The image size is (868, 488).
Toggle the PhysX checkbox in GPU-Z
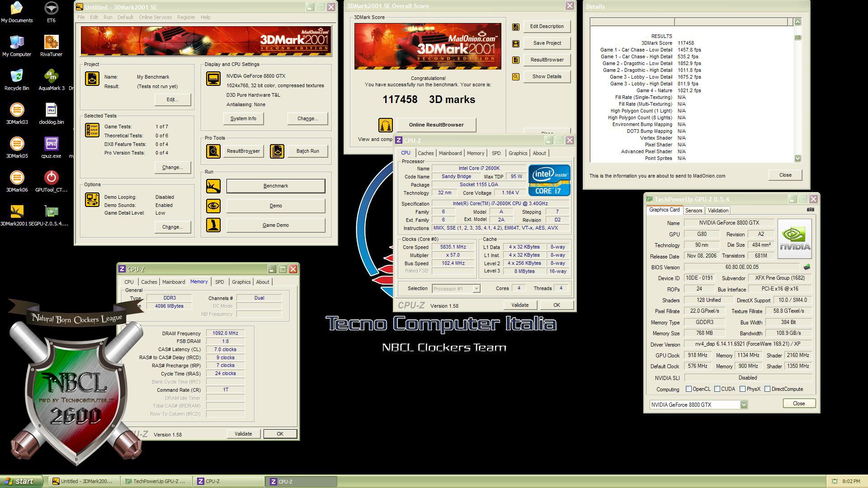click(742, 389)
